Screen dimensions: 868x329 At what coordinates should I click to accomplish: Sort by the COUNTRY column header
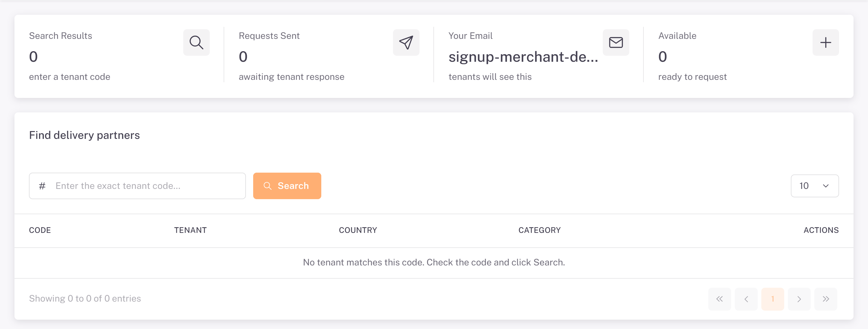click(358, 230)
